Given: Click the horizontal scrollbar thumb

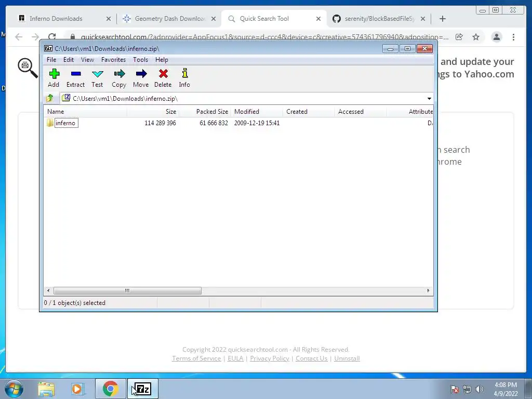Looking at the screenshot, I should tap(127, 291).
